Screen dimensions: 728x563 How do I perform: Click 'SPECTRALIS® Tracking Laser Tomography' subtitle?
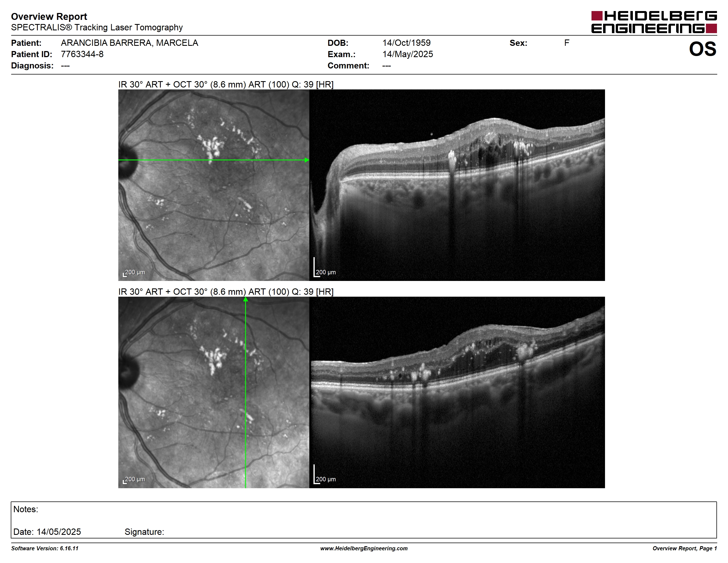[x=97, y=27]
